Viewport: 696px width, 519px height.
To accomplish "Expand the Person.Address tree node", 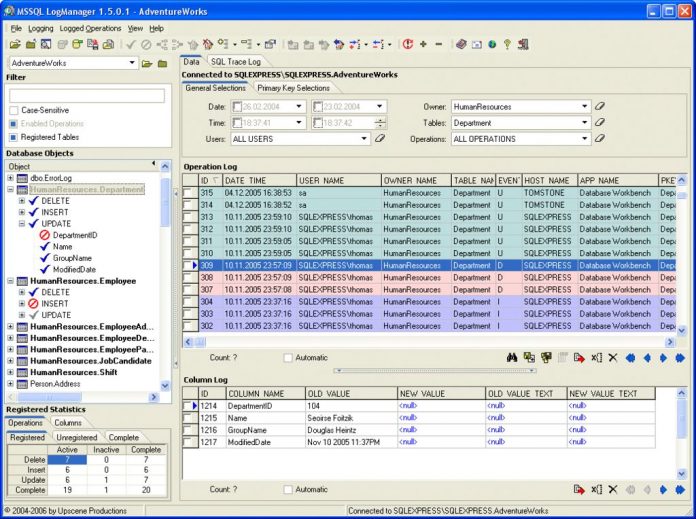I will [10, 384].
